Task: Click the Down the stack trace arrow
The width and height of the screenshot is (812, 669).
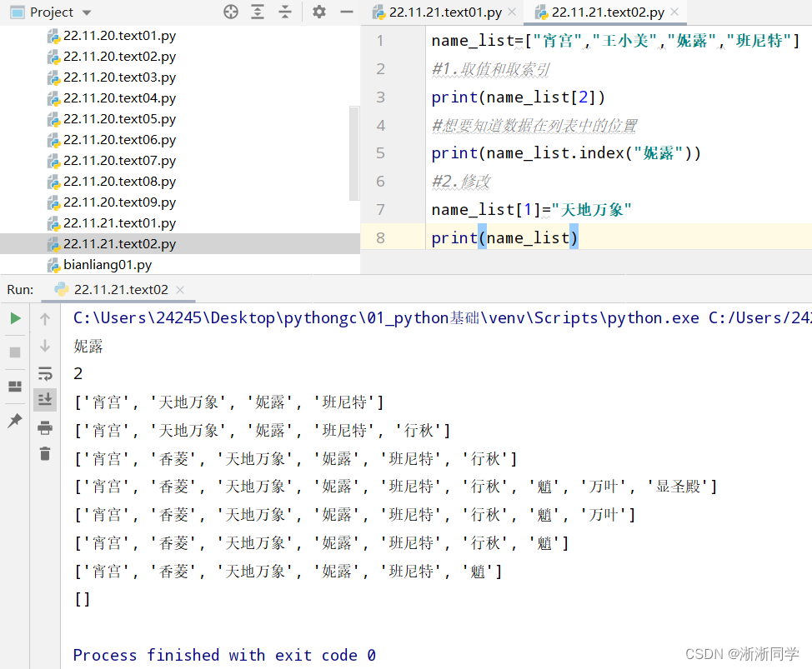Action: pyautogui.click(x=45, y=346)
